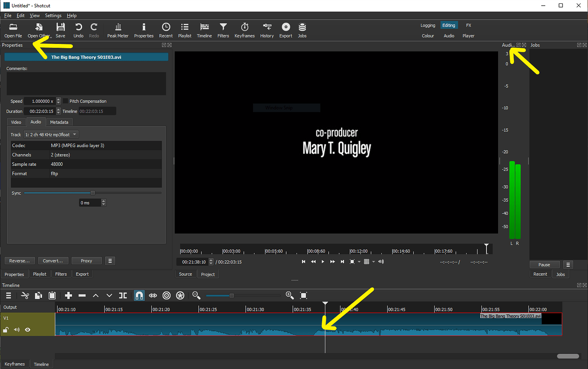Mute the V1 track speaker icon
This screenshot has width=588, height=369.
(x=17, y=329)
